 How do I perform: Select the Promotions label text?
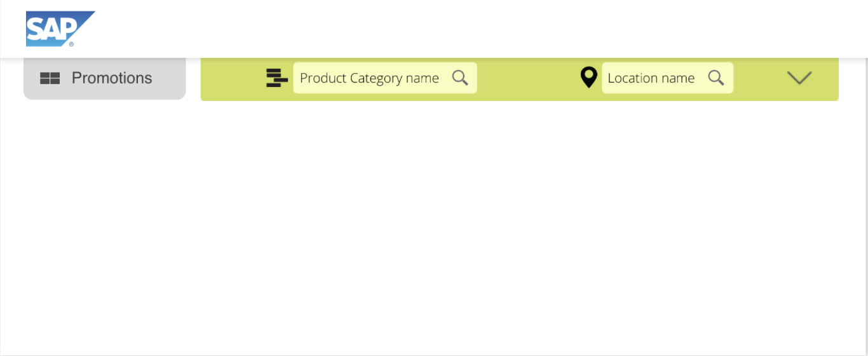pos(112,78)
